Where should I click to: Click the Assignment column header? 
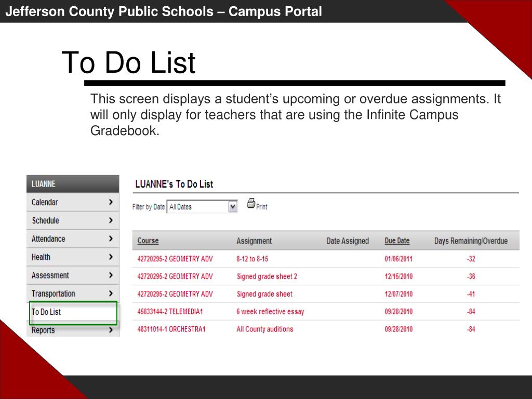[254, 241]
